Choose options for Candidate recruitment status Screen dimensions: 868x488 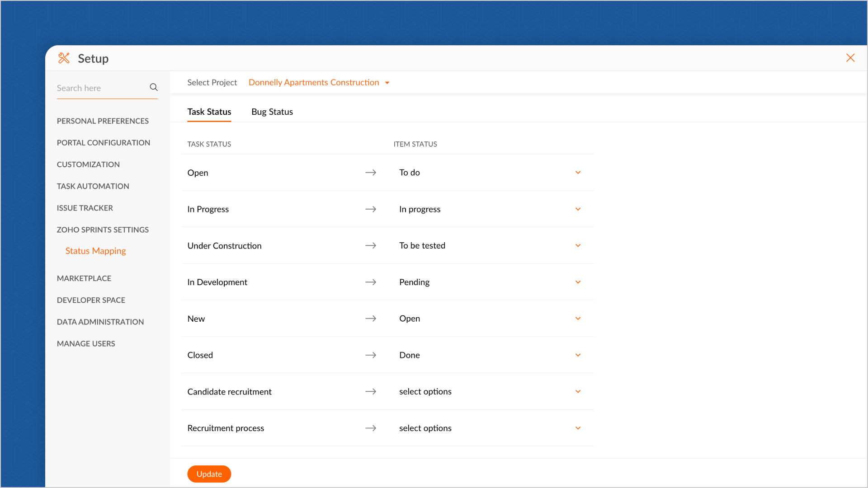pos(577,392)
